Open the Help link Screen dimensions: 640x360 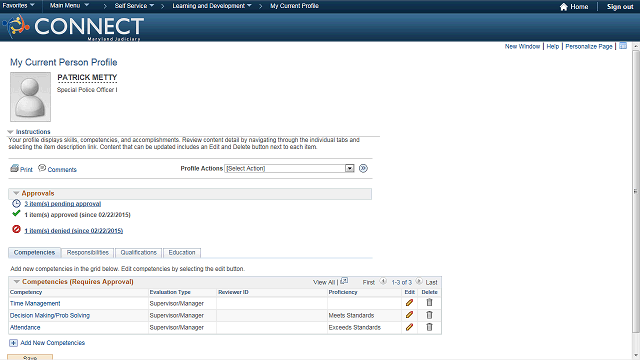click(553, 46)
